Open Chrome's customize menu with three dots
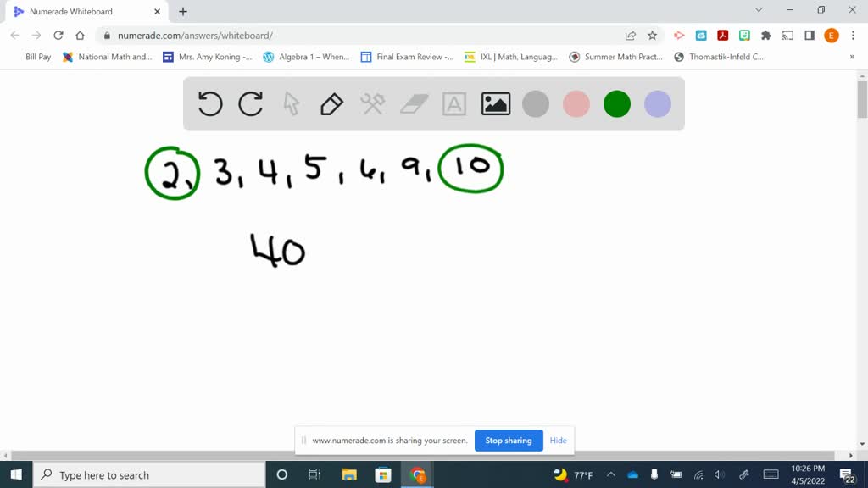This screenshot has width=868, height=488. pyautogui.click(x=852, y=35)
